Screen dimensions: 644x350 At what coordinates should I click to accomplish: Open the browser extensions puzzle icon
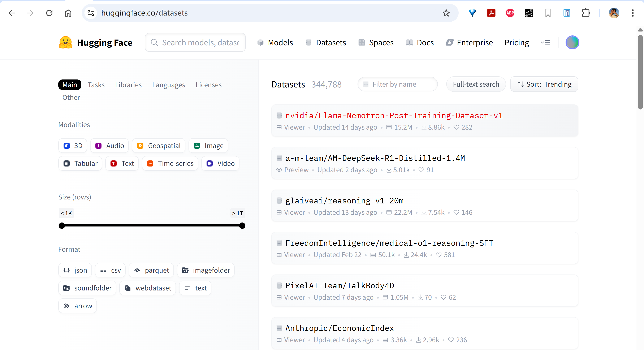tap(586, 13)
